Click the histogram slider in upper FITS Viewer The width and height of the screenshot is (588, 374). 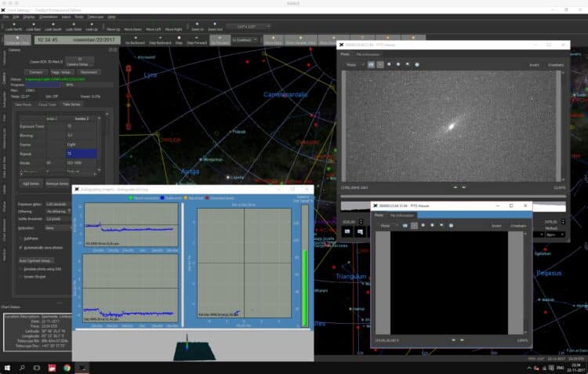(x=452, y=196)
